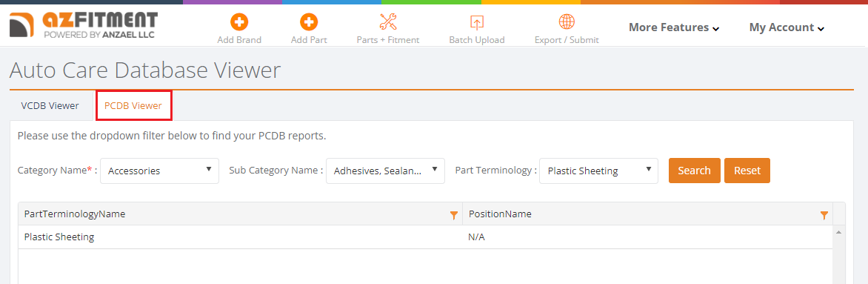Viewport: 868px width, 284px height.
Task: Click the Add Part label
Action: 309,40
